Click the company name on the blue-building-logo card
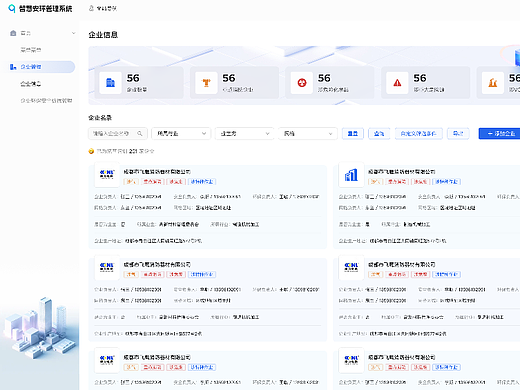520x390 pixels. [401, 172]
